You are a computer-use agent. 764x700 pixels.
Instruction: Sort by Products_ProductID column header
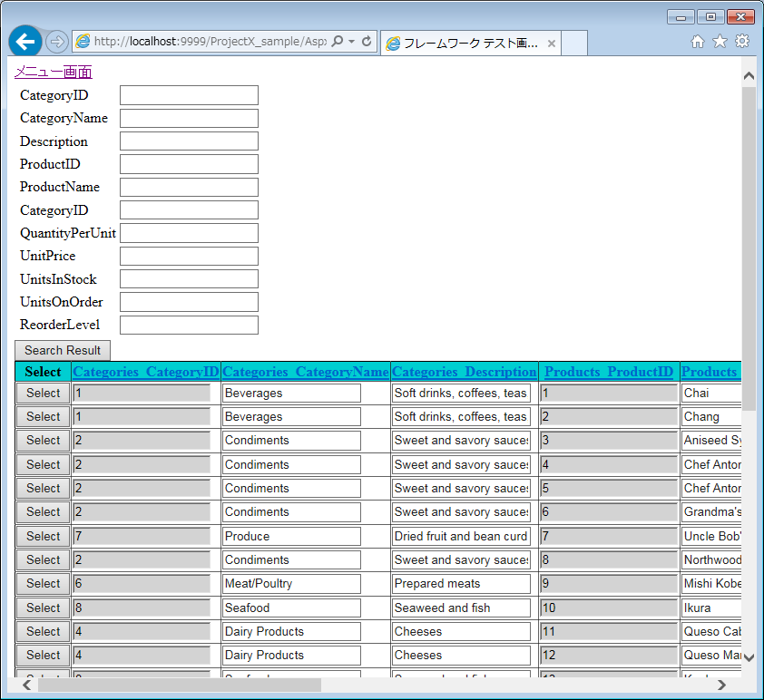(x=609, y=372)
